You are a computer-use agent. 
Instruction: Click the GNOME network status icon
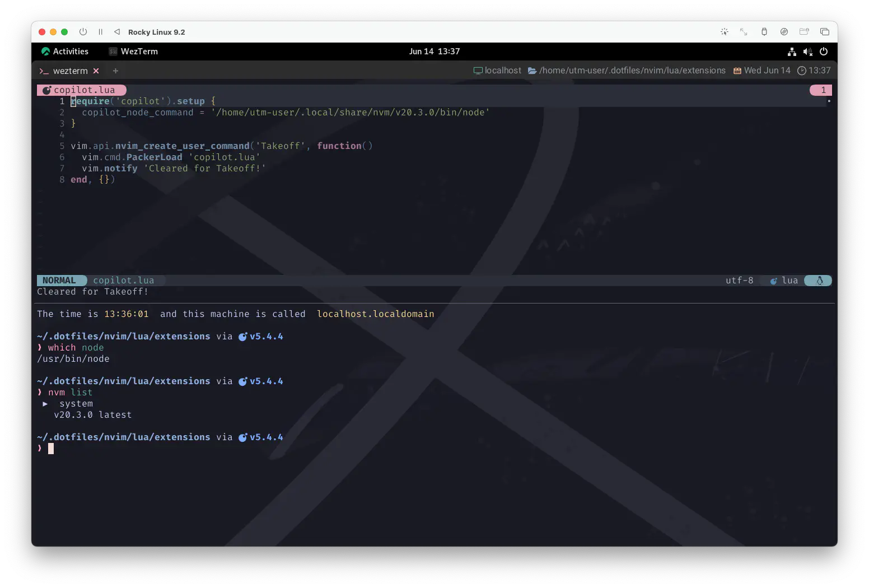coord(792,52)
